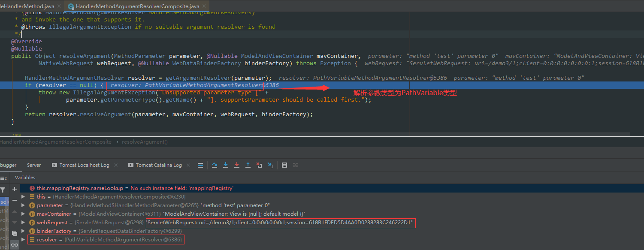Click the Drop Frame icon
Viewport: 644px width, 250px height.
click(x=259, y=165)
